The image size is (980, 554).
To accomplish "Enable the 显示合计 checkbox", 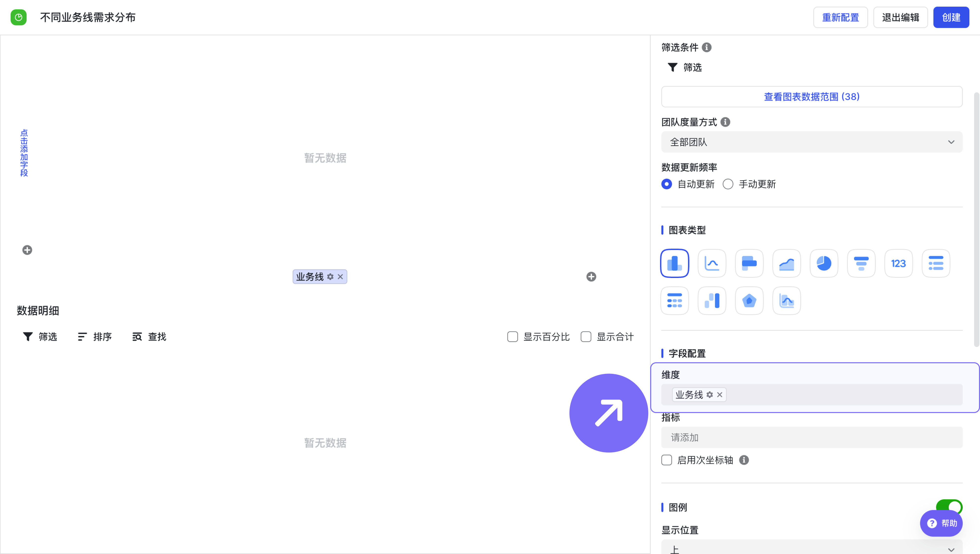I will (586, 337).
